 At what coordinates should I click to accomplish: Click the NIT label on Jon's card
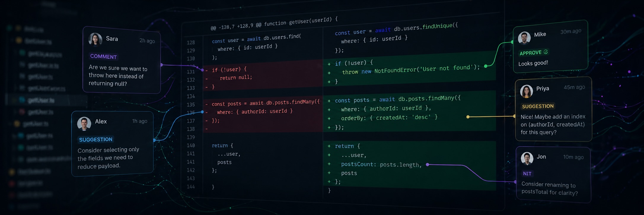(527, 174)
